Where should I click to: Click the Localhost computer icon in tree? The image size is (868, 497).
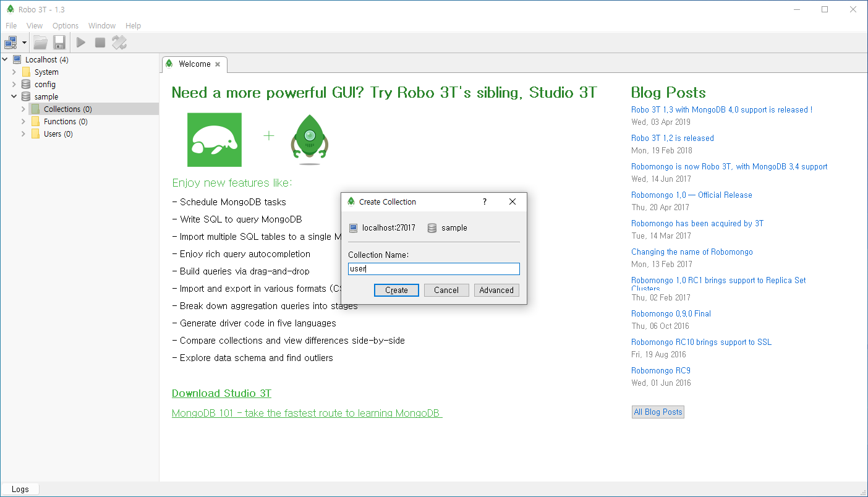pyautogui.click(x=17, y=60)
